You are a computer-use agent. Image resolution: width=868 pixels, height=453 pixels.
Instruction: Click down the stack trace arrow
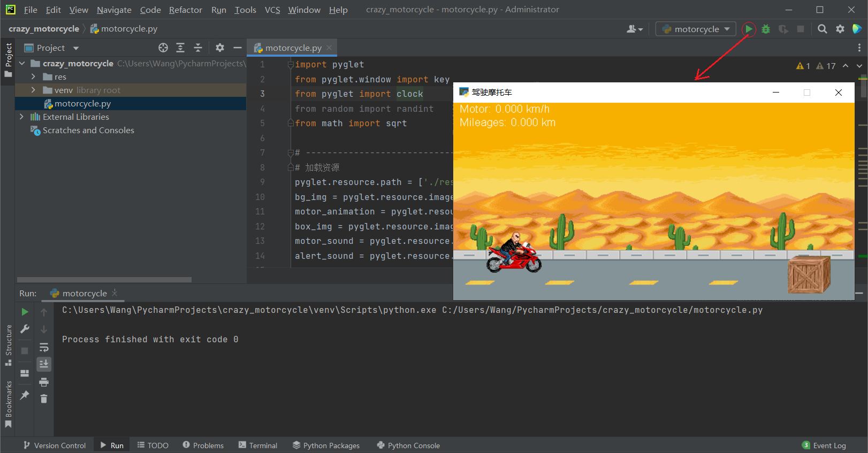[44, 329]
